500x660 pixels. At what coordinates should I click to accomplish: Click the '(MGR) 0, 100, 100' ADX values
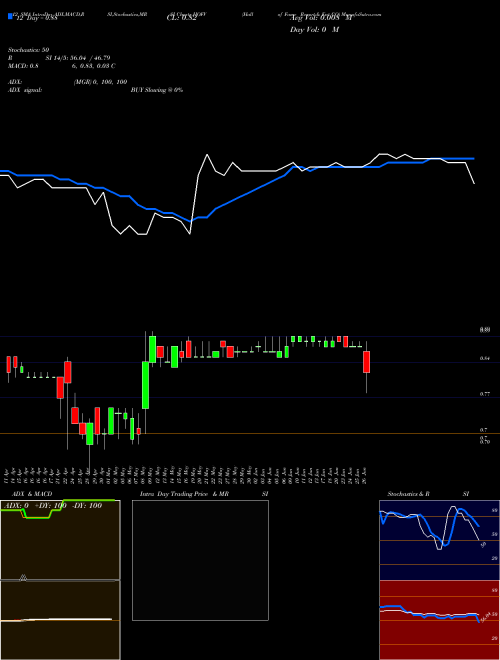point(101,82)
